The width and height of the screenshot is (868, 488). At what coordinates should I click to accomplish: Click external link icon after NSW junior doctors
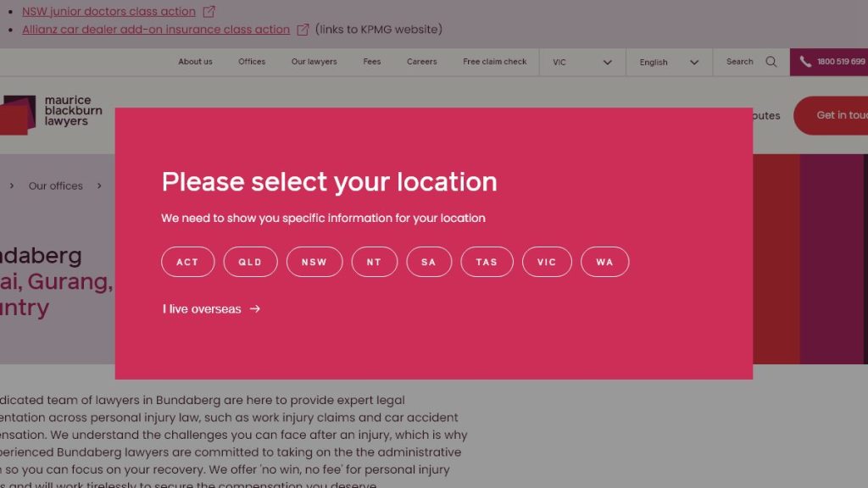209,11
